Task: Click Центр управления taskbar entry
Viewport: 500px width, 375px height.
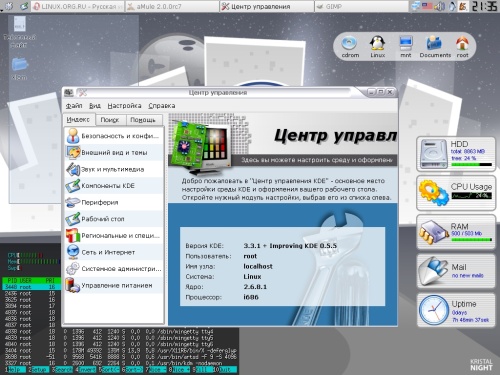Action: click(x=267, y=6)
